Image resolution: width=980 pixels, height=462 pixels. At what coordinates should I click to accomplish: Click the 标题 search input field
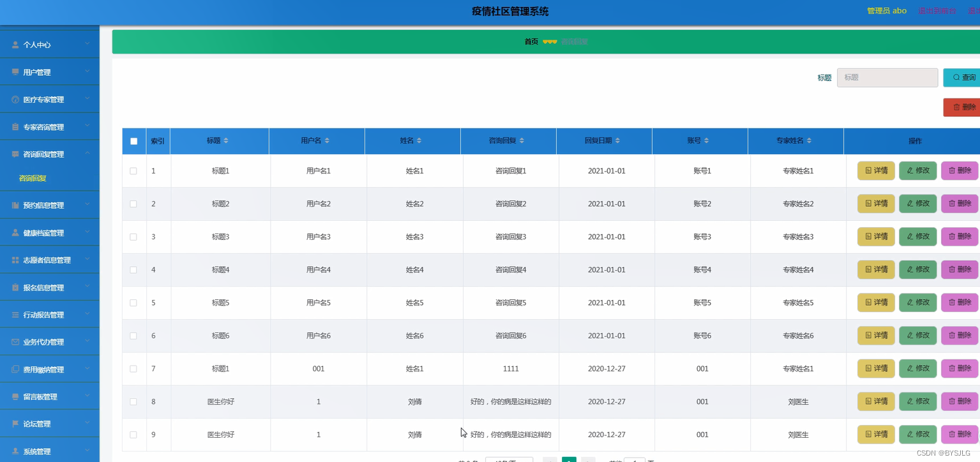pyautogui.click(x=887, y=77)
